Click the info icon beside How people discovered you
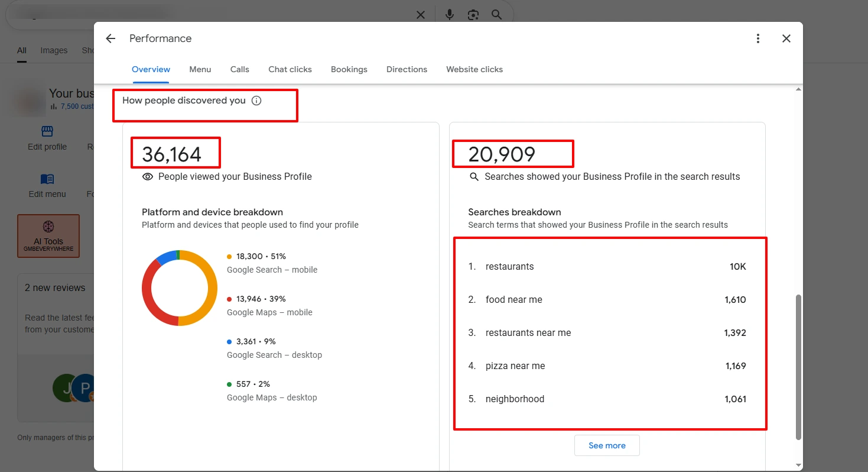The height and width of the screenshot is (472, 868). coord(256,101)
